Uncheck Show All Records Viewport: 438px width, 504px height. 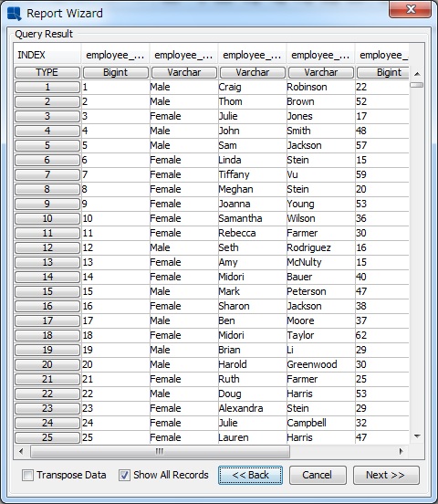click(x=124, y=475)
